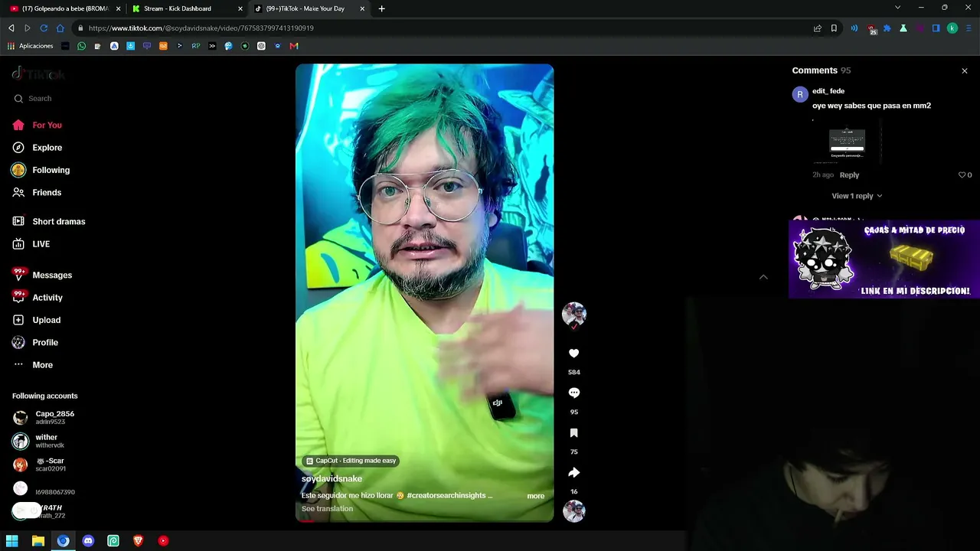Open the l6988067390 following account
The width and height of the screenshot is (980, 551).
44,489
